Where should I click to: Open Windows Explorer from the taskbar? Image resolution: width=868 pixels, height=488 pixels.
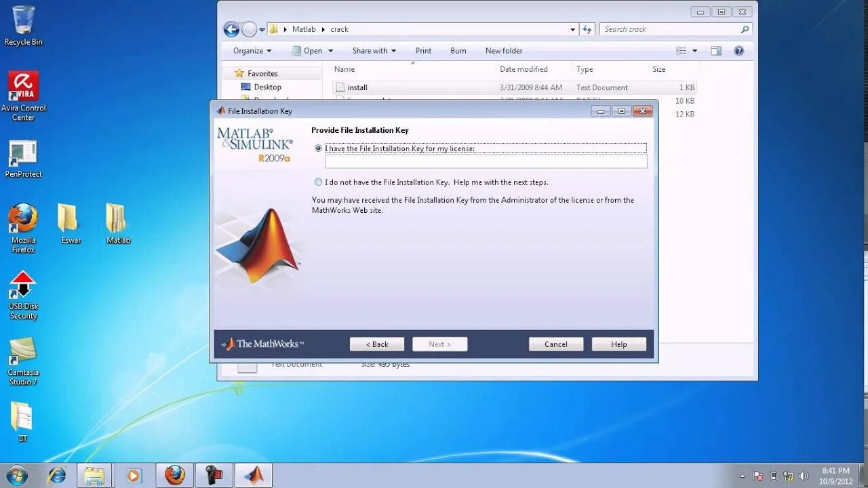(x=94, y=475)
